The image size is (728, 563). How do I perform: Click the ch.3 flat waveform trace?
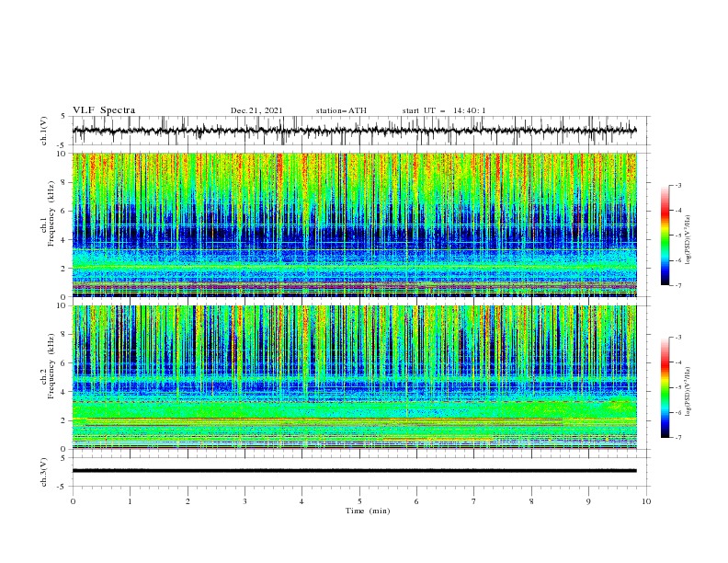355,471
